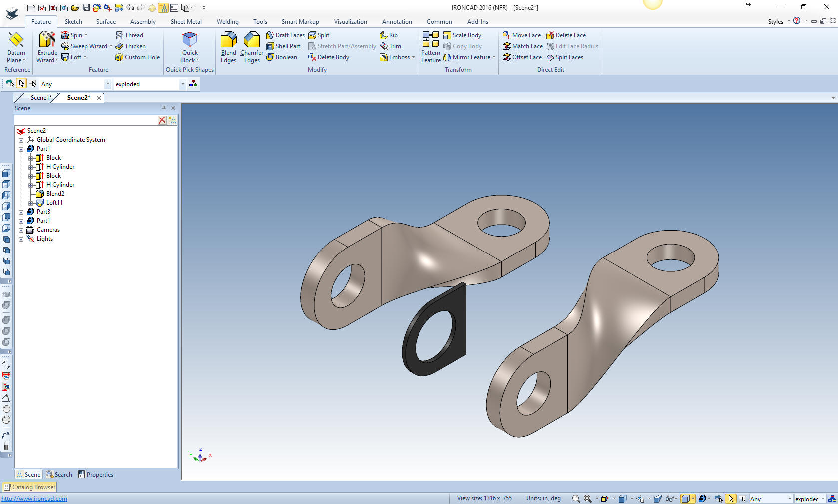Screen dimensions: 838x504
Task: Open the Scene1 document tab
Action: (40, 98)
